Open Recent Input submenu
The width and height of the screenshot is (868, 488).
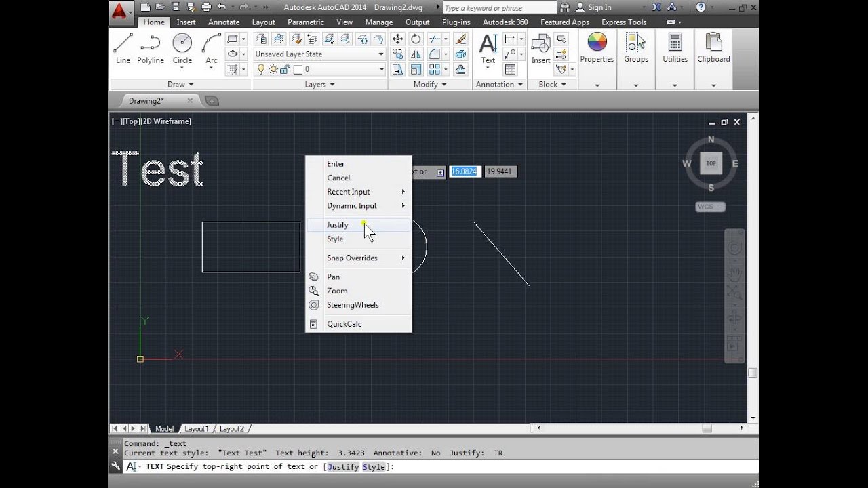358,192
